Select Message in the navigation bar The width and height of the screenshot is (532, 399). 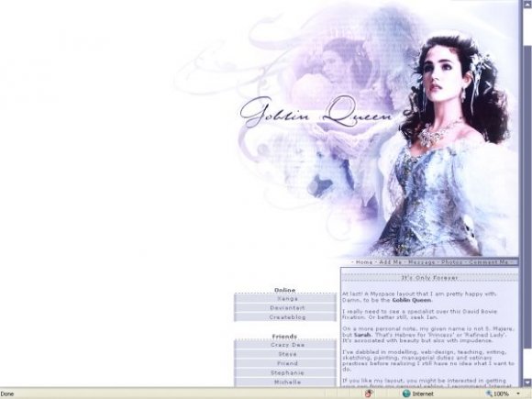421,262
